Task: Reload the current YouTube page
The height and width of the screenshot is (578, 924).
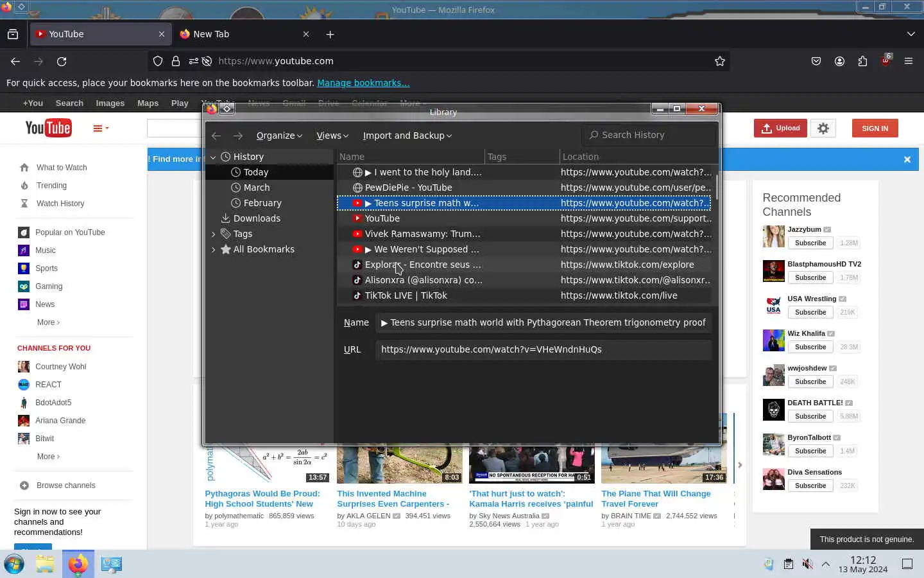Action: pyautogui.click(x=62, y=61)
